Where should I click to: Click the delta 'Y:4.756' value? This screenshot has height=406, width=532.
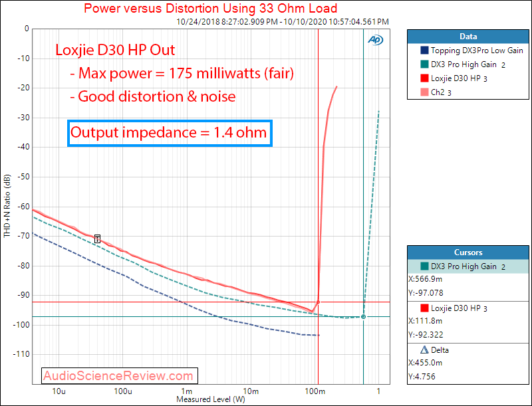[x=422, y=377]
